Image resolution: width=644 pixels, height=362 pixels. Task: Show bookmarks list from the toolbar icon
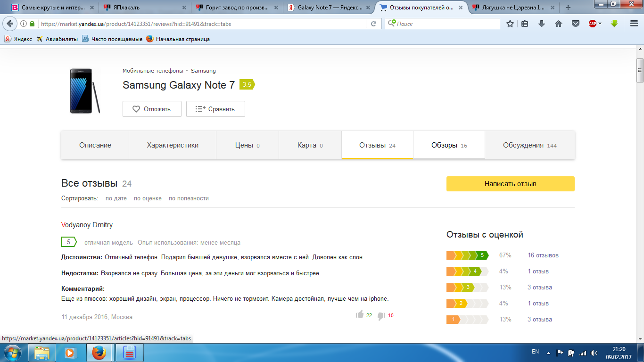525,24
